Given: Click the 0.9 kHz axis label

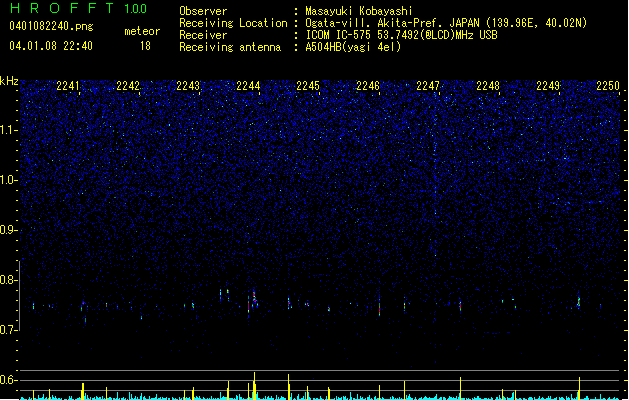Looking at the screenshot, I should pos(9,230).
